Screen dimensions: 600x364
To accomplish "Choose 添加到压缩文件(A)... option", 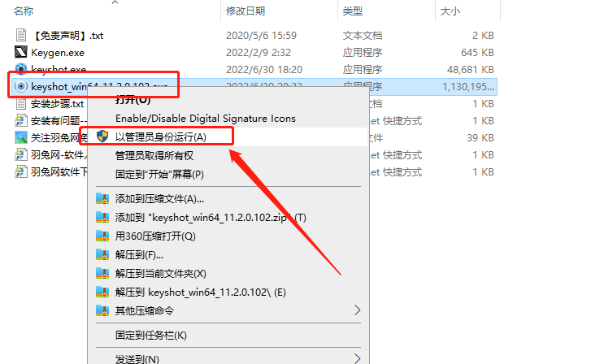I will point(159,199).
